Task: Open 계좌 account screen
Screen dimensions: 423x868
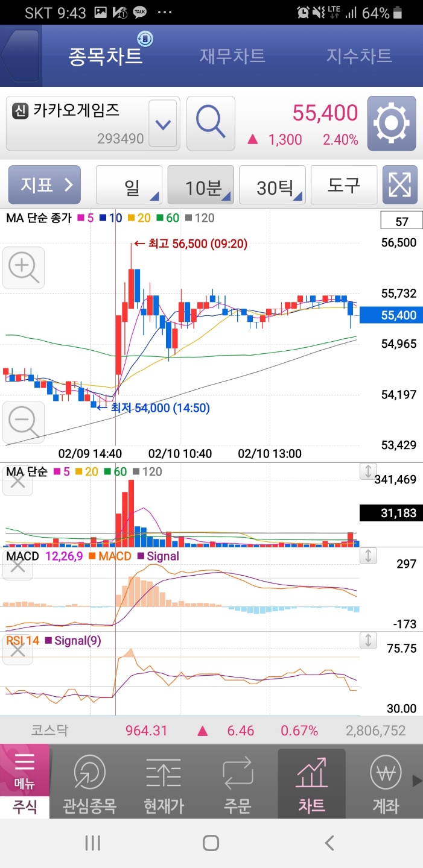Action: 386,784
